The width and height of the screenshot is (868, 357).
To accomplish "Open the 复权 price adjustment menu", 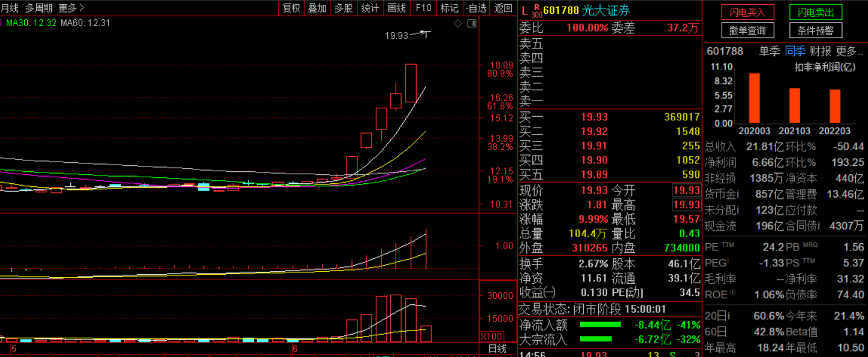I will click(x=292, y=8).
